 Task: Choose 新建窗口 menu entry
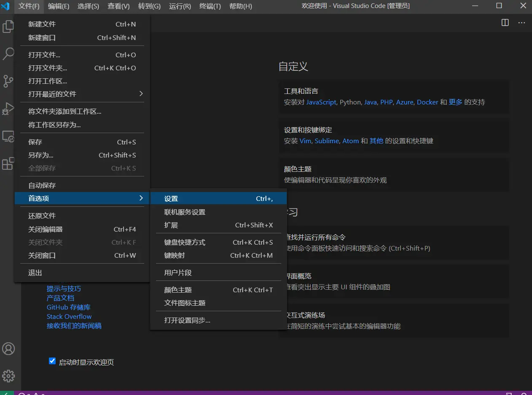click(x=82, y=37)
